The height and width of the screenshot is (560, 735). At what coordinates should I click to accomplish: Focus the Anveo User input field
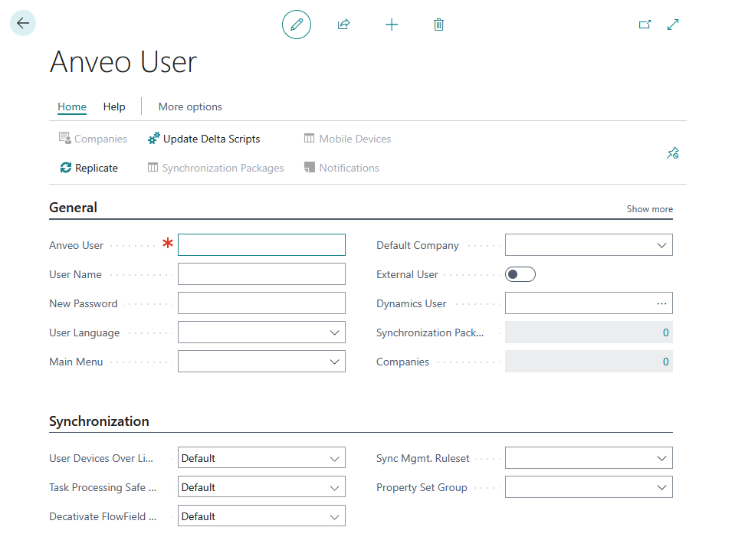261,245
